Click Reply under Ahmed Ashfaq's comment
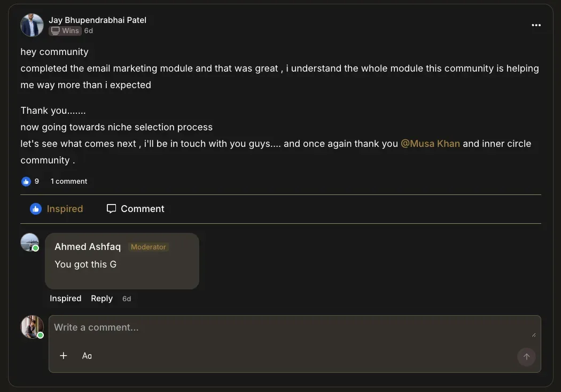 point(102,299)
